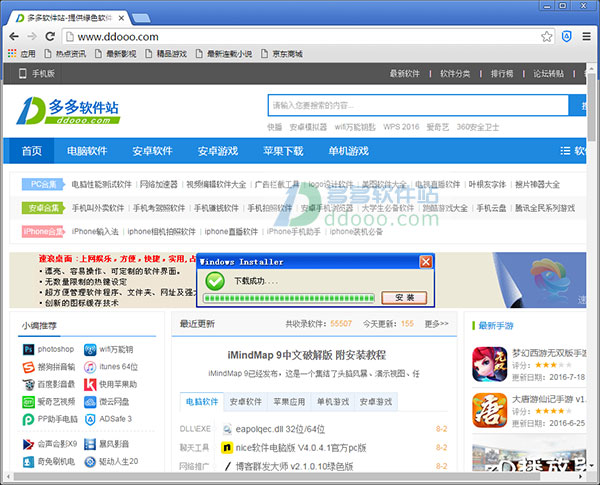This screenshot has height=485, width=600.
Task: Open the 论坛转贴 top link
Action: click(x=548, y=73)
